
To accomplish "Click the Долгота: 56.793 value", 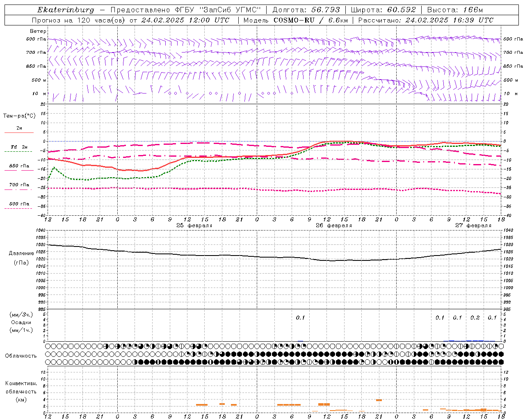I will [x=306, y=10].
